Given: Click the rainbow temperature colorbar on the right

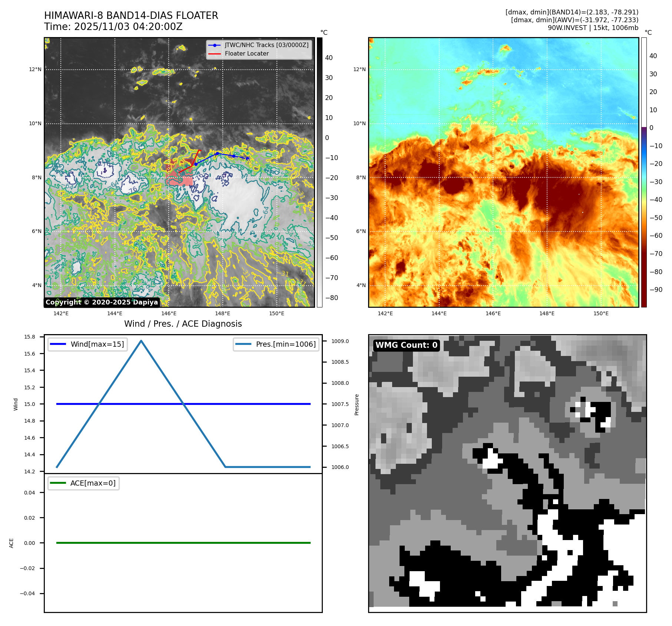Looking at the screenshot, I should (x=644, y=172).
